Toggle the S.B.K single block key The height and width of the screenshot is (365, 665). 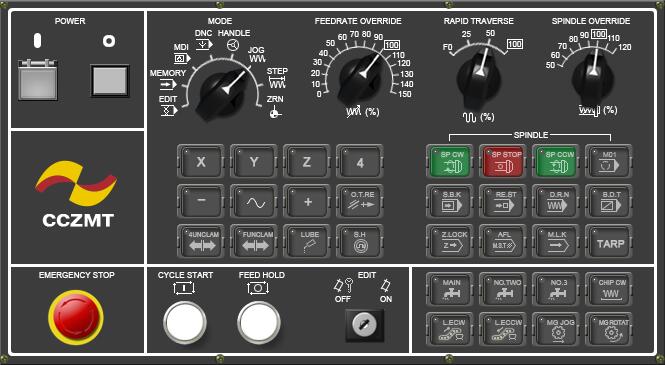(450, 201)
